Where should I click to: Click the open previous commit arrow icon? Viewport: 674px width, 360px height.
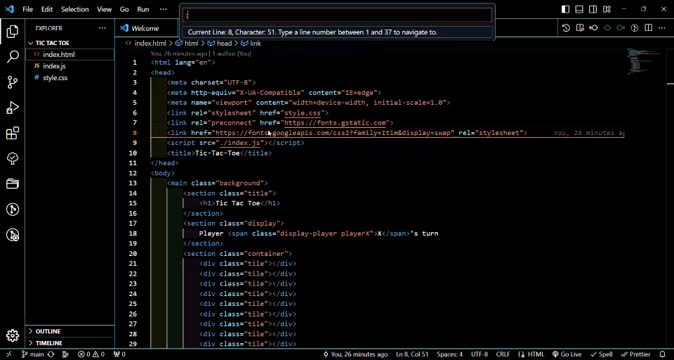pos(594,28)
